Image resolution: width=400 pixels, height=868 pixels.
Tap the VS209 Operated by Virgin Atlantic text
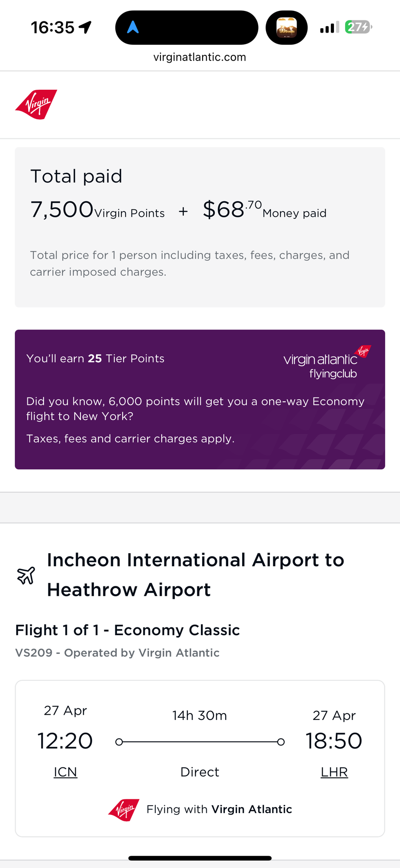117,653
